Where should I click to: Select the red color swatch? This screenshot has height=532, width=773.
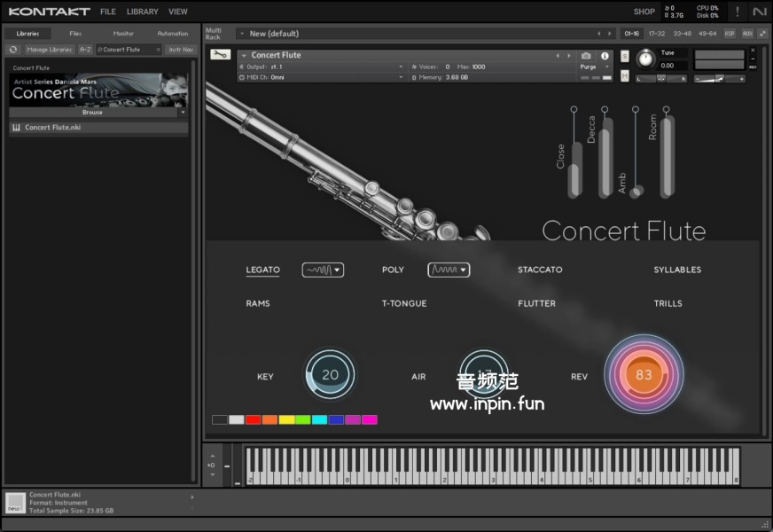click(253, 419)
